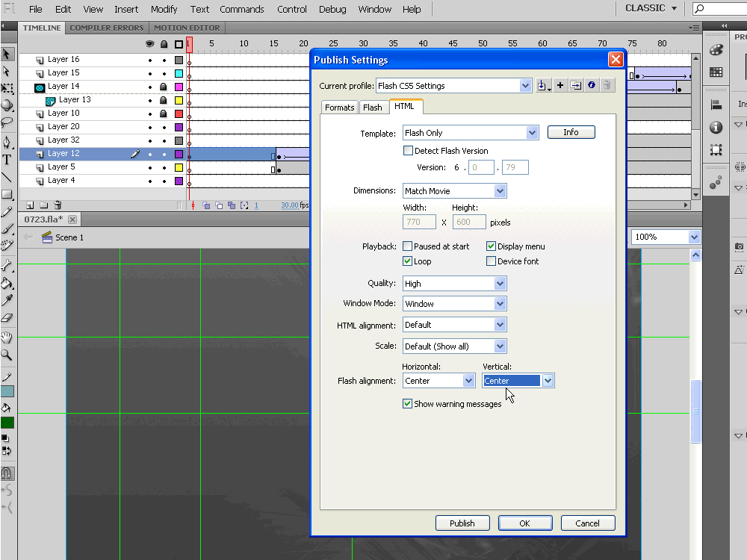Click the Create new profile plus icon

click(x=560, y=86)
